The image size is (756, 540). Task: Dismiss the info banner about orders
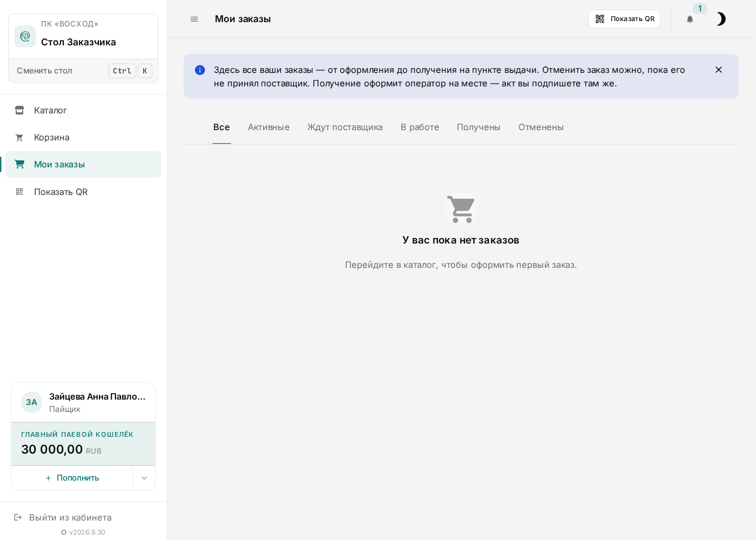tap(719, 70)
